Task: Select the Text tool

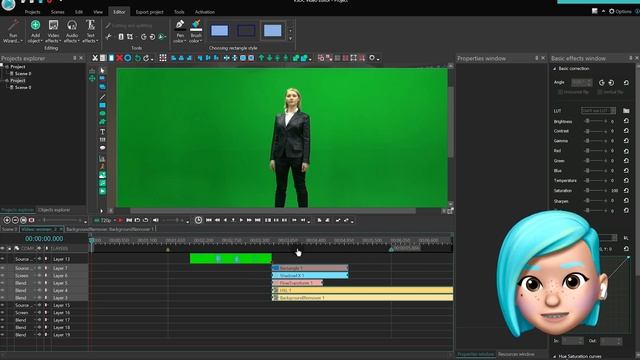Action: (102, 131)
